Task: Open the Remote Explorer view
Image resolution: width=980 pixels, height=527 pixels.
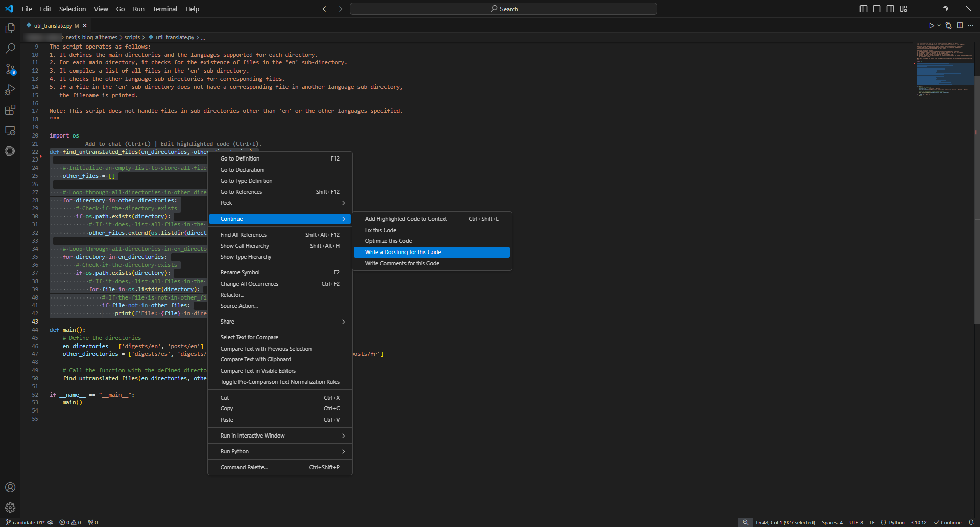Action: (10, 130)
